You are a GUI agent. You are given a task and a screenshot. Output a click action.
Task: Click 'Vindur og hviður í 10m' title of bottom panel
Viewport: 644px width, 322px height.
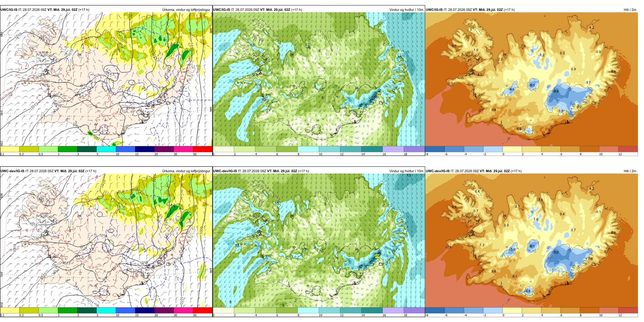coord(406,171)
